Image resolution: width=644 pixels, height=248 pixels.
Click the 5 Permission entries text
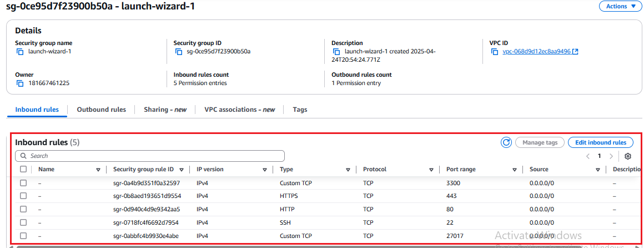click(200, 83)
